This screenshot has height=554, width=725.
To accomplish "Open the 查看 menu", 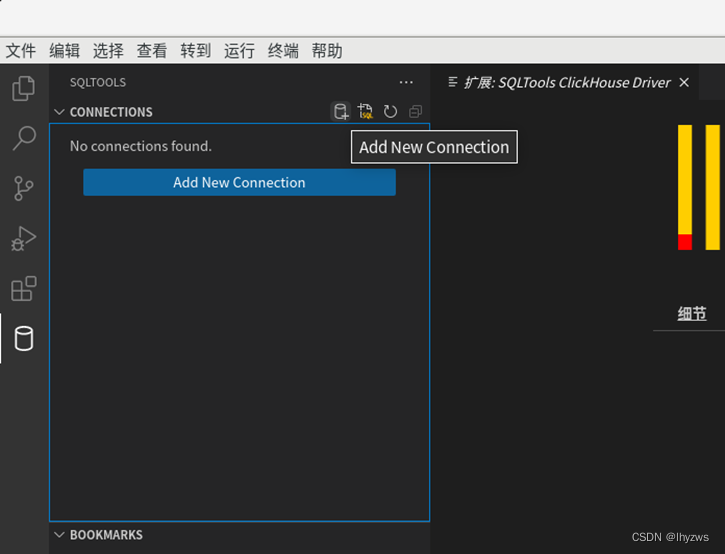I will 152,50.
